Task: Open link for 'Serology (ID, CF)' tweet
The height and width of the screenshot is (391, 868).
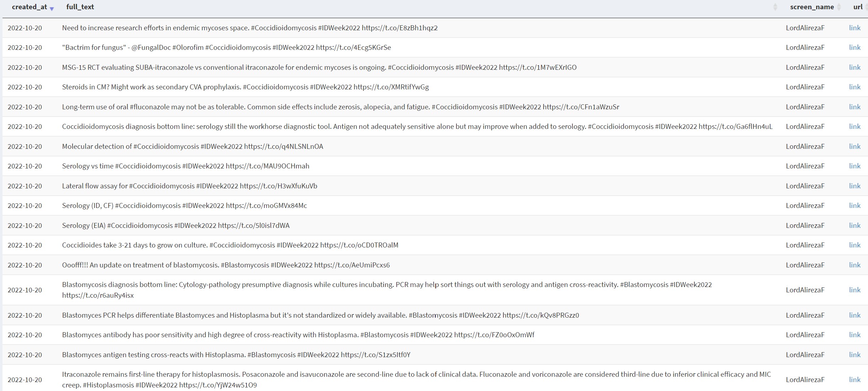Action: pos(854,205)
